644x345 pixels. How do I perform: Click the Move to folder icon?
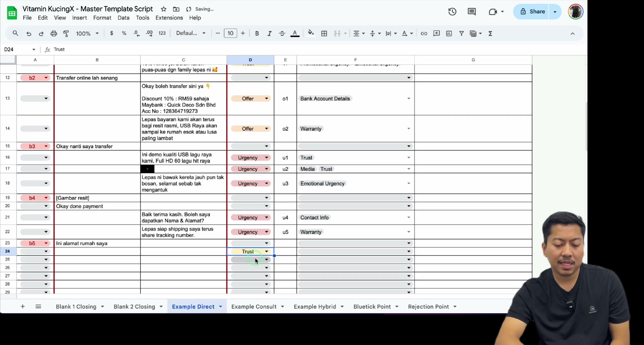point(176,9)
